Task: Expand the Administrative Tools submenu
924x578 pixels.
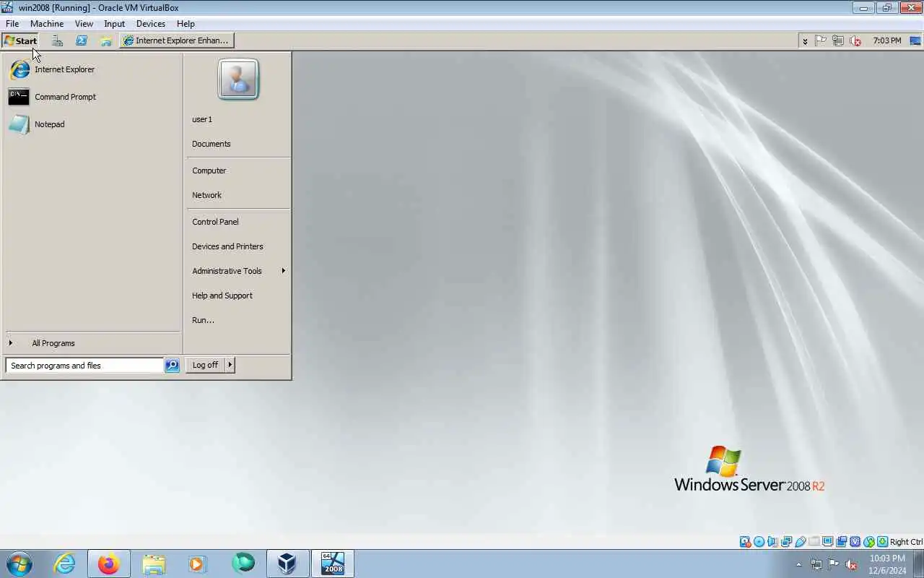Action: [238, 271]
